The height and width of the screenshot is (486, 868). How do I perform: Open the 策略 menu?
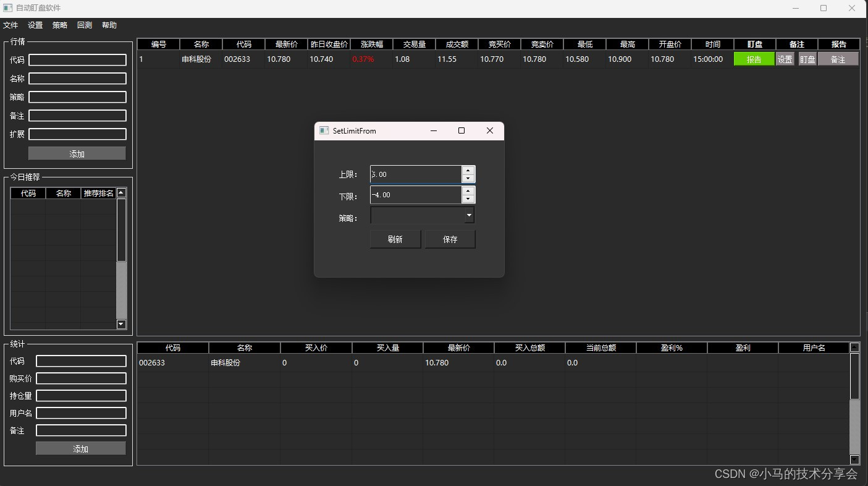60,25
